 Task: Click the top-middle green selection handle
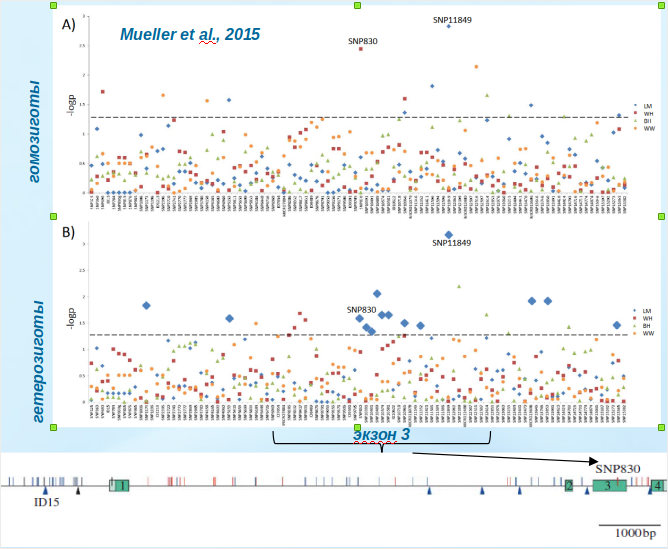[x=357, y=6]
